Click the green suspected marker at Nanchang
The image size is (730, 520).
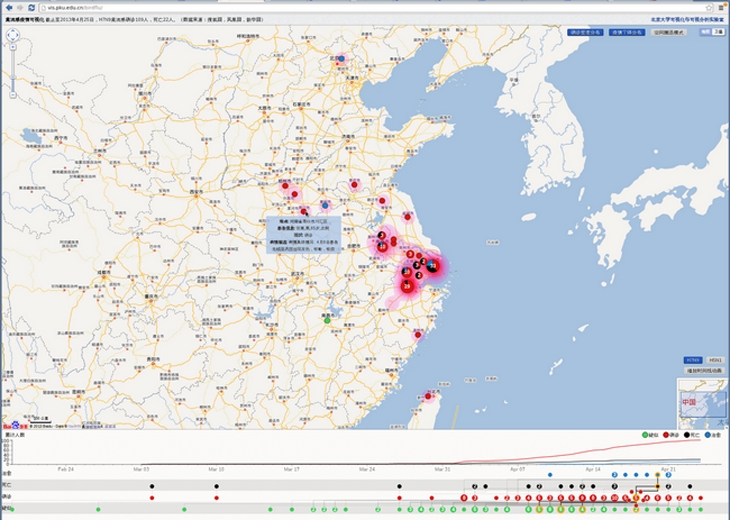point(327,320)
